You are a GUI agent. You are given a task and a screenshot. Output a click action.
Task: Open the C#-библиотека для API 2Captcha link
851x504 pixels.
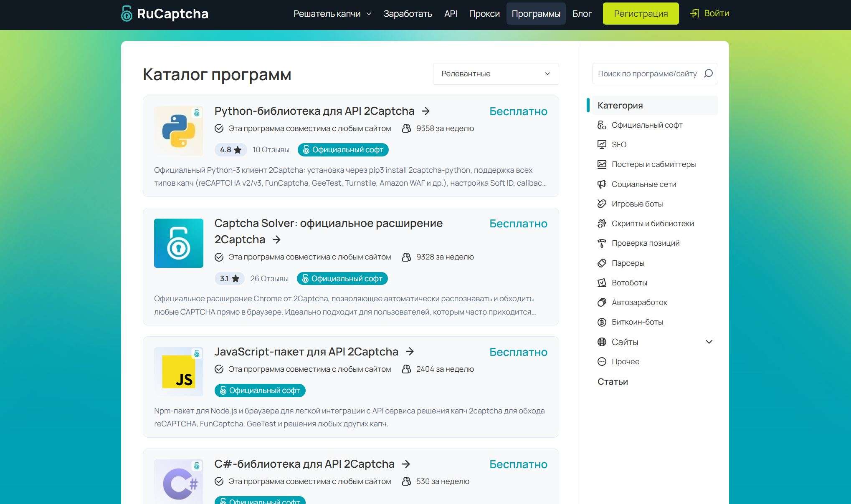[304, 464]
